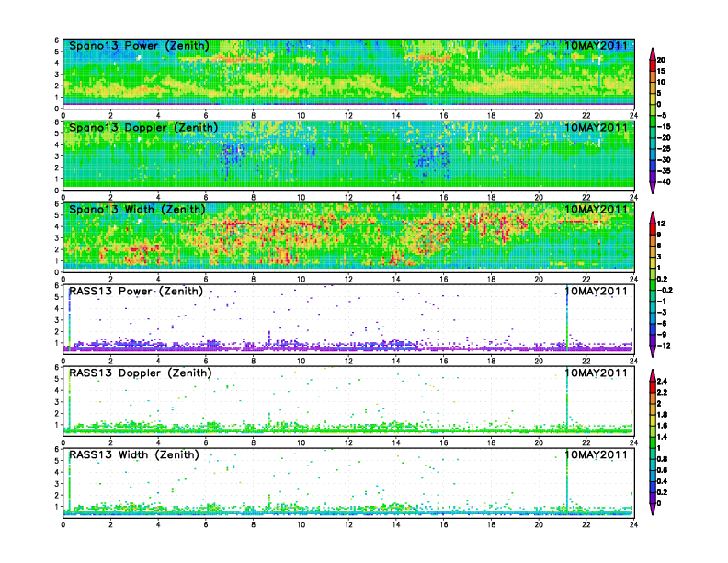Image resolution: width=728 pixels, height=563 pixels.
Task: Click the 'Spano13 Power (Zenith)' plot title
Action: coord(139,46)
